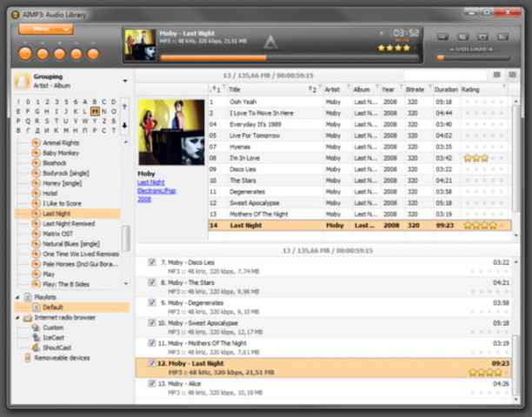Screen dimensions: 532x417
Task: Open the Grouping Artist - Album dropdown arrow
Action: tap(125, 81)
